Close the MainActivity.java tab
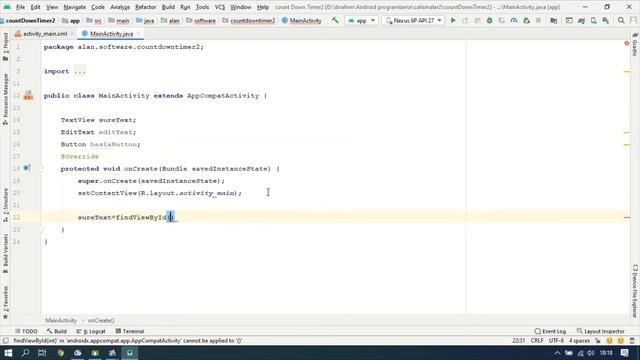Screen dimensions: 640x360 coord(138,33)
